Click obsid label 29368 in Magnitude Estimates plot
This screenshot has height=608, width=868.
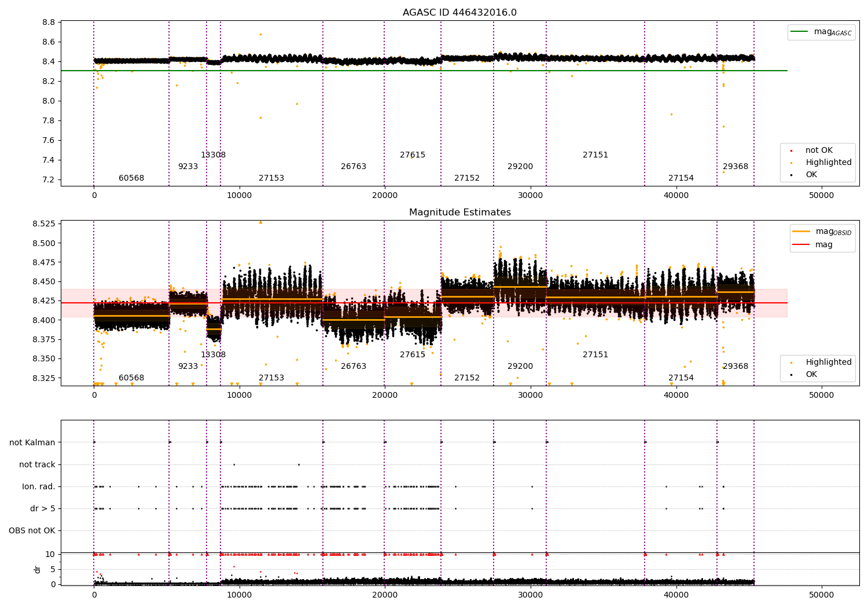tap(735, 367)
